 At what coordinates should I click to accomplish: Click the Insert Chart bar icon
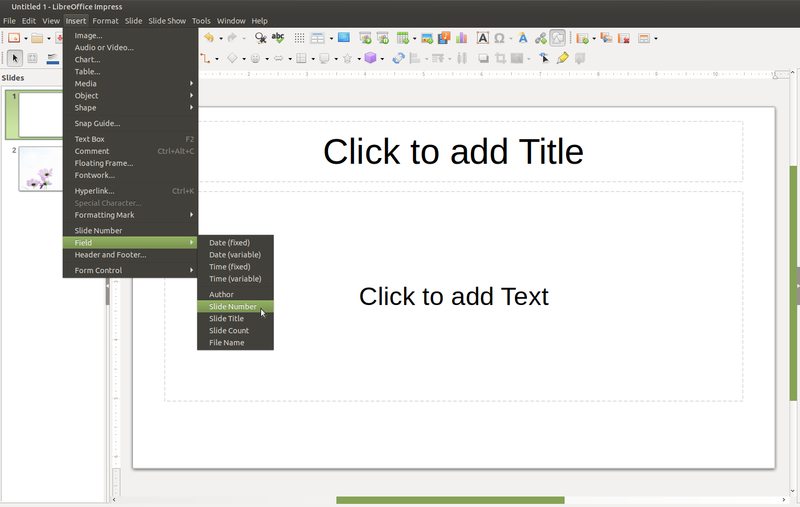(462, 38)
